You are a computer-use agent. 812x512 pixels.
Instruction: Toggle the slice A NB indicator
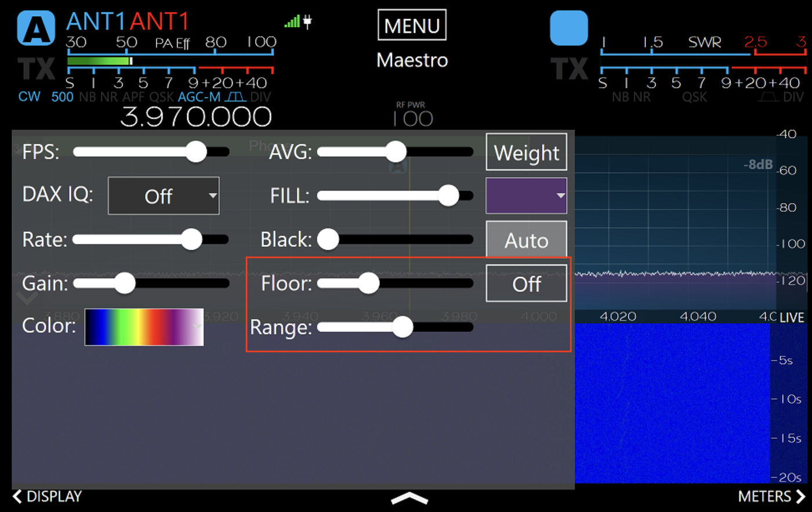point(87,97)
